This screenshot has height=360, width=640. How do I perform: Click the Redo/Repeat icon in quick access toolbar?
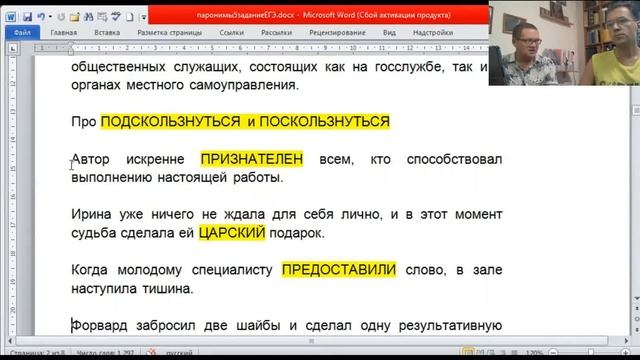pyautogui.click(x=61, y=17)
